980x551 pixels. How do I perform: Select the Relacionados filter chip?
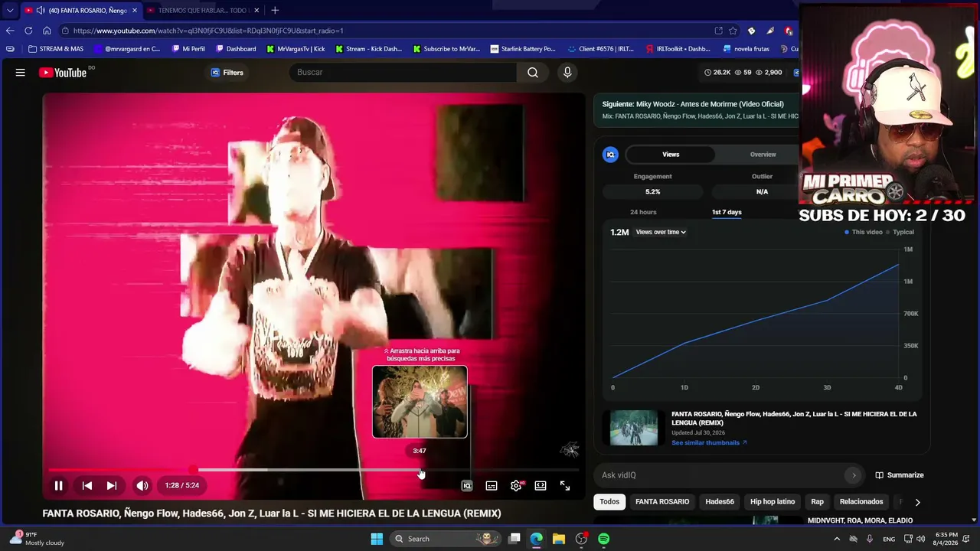pyautogui.click(x=861, y=502)
